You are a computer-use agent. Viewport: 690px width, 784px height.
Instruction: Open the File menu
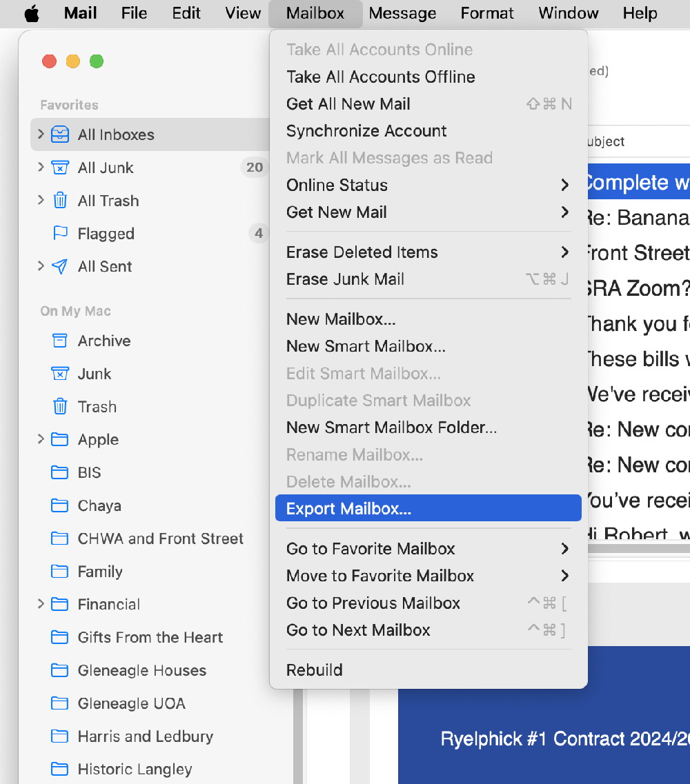pyautogui.click(x=134, y=13)
